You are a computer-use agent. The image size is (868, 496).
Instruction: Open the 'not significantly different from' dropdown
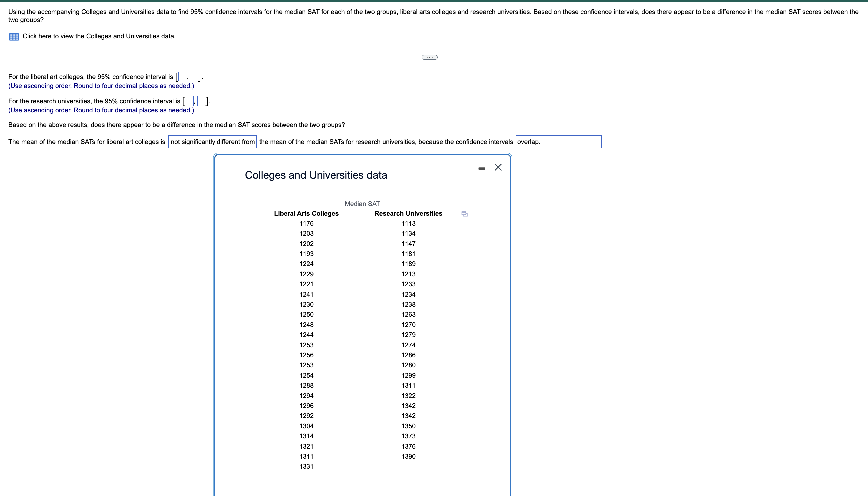coord(213,141)
